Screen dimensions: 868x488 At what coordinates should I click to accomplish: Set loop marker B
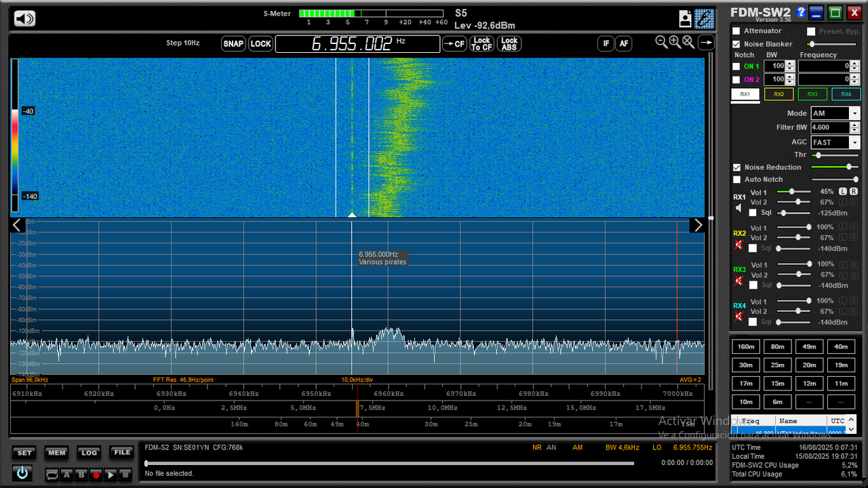tap(81, 475)
